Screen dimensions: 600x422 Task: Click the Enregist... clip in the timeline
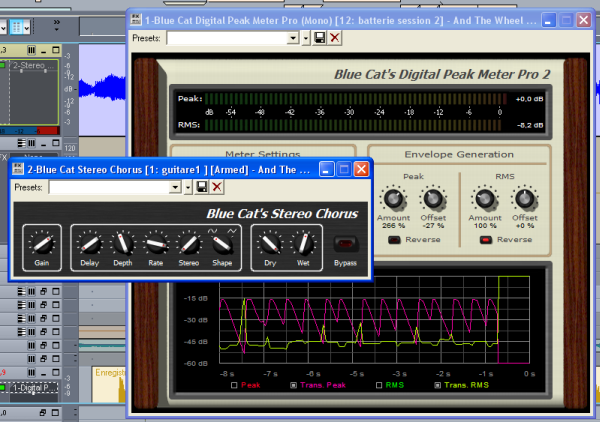coord(109,385)
